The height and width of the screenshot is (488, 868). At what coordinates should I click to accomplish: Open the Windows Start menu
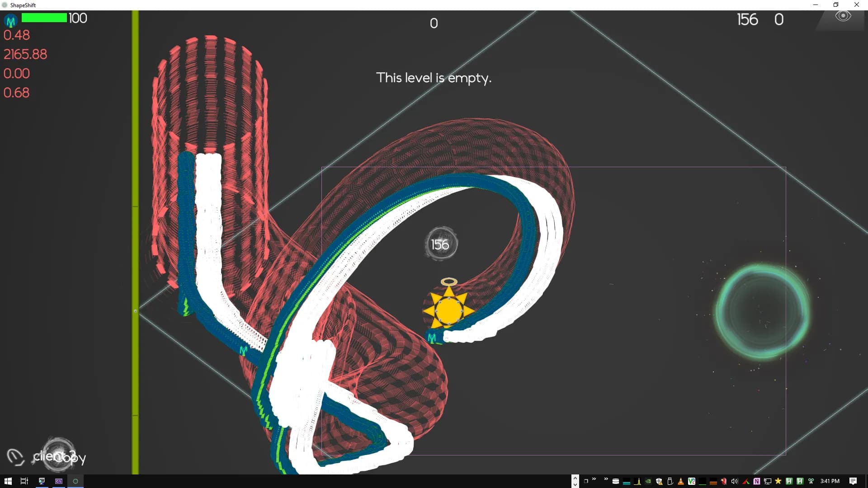(8, 481)
